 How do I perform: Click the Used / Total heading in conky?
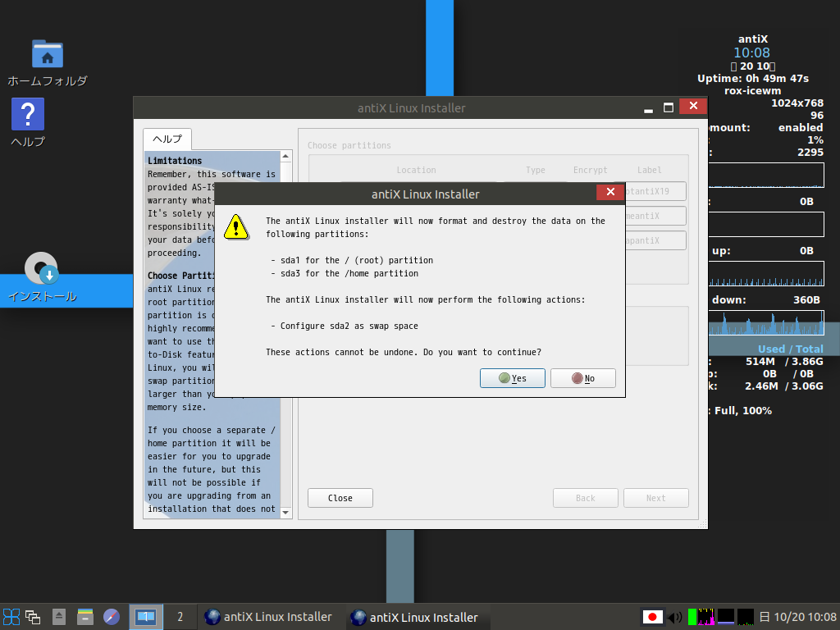(790, 349)
